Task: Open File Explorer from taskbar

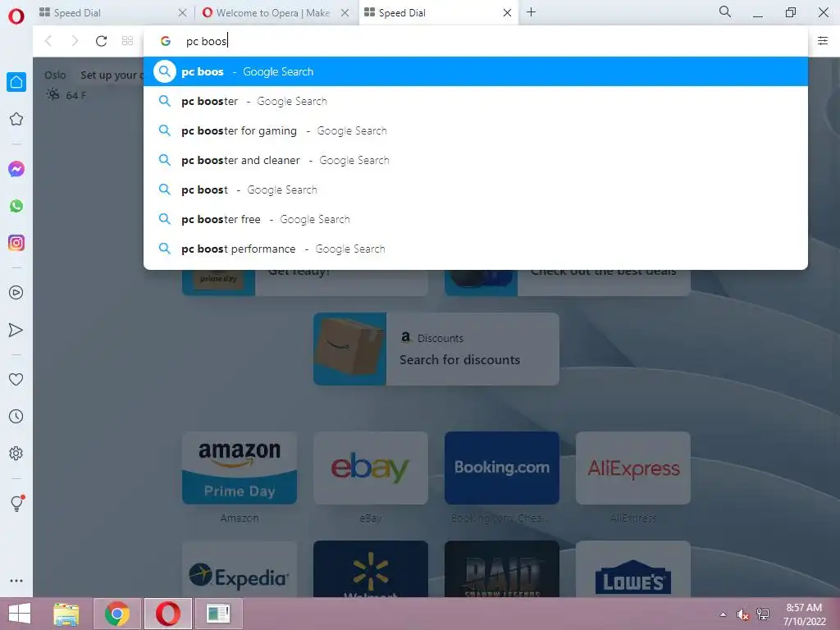Action: coord(66,614)
